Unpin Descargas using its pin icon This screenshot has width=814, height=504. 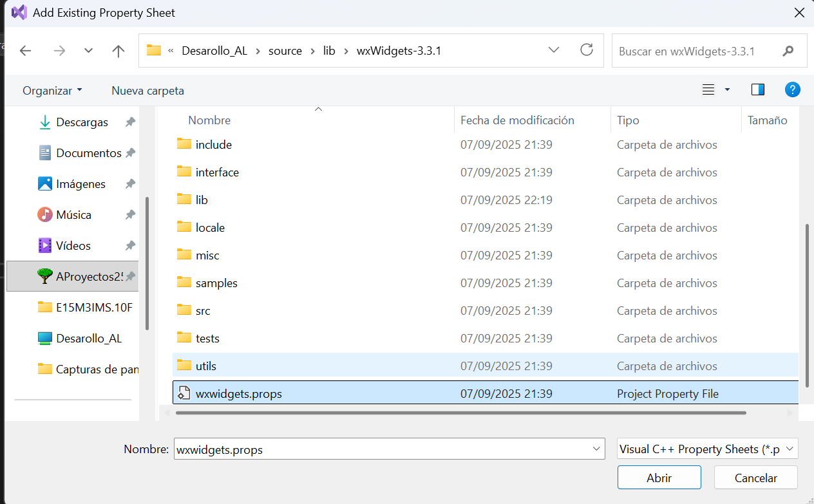(x=130, y=122)
